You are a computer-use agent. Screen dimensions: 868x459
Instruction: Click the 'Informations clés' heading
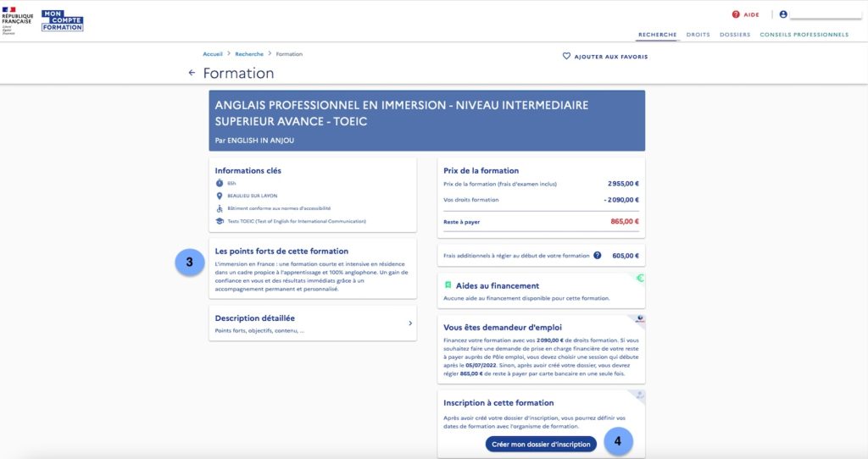pos(248,171)
